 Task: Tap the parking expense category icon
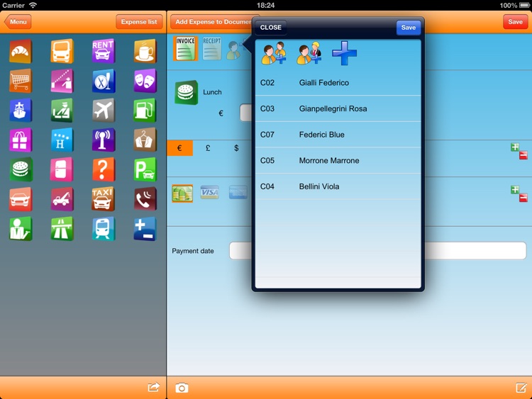pos(145,169)
